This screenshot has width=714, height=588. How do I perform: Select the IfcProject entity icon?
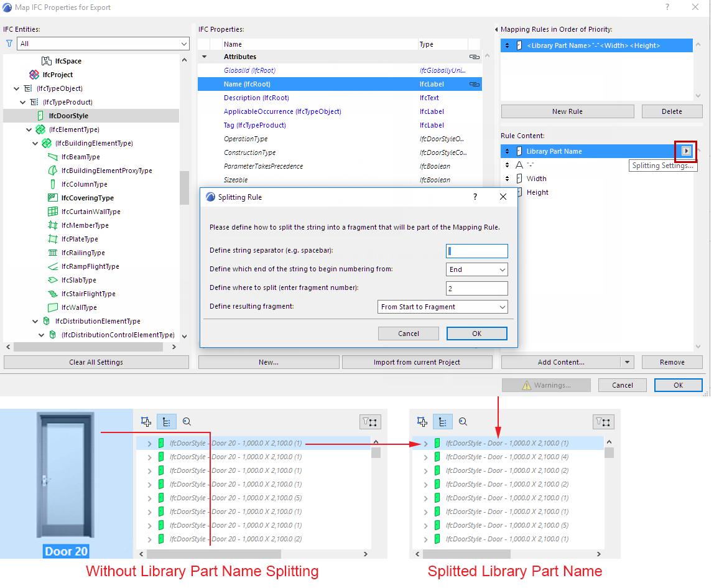pos(34,75)
